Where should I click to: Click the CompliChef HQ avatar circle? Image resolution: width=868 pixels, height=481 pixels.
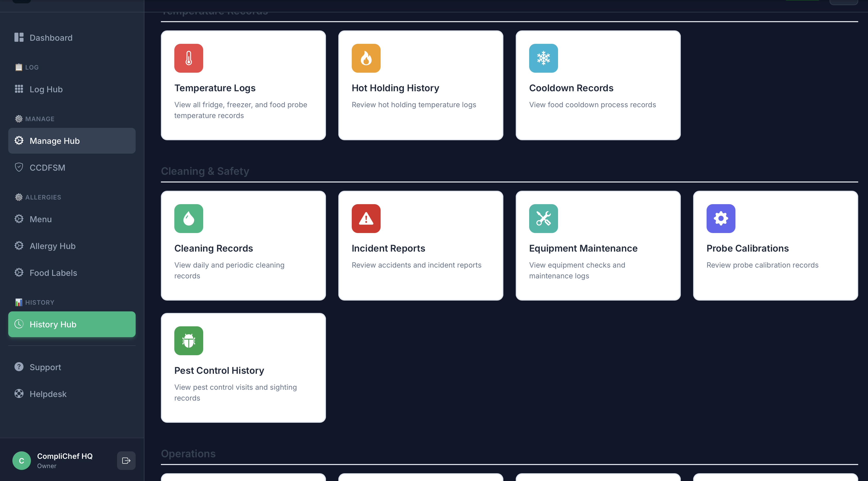pos(22,460)
